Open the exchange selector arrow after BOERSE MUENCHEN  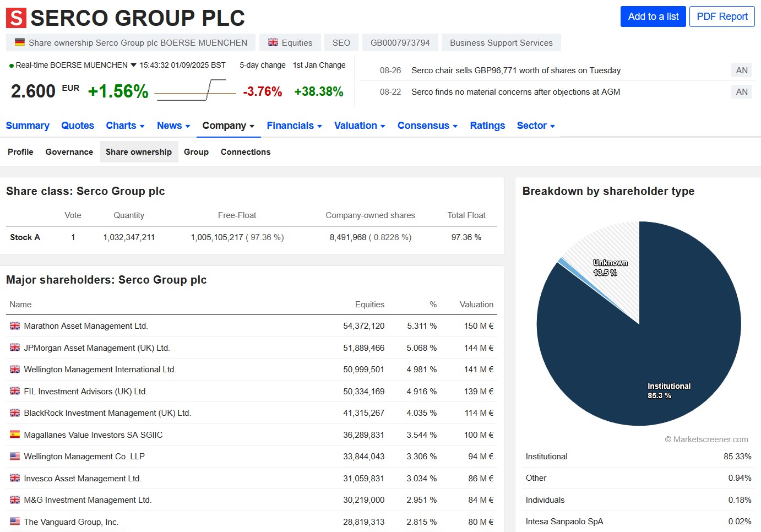pos(133,65)
